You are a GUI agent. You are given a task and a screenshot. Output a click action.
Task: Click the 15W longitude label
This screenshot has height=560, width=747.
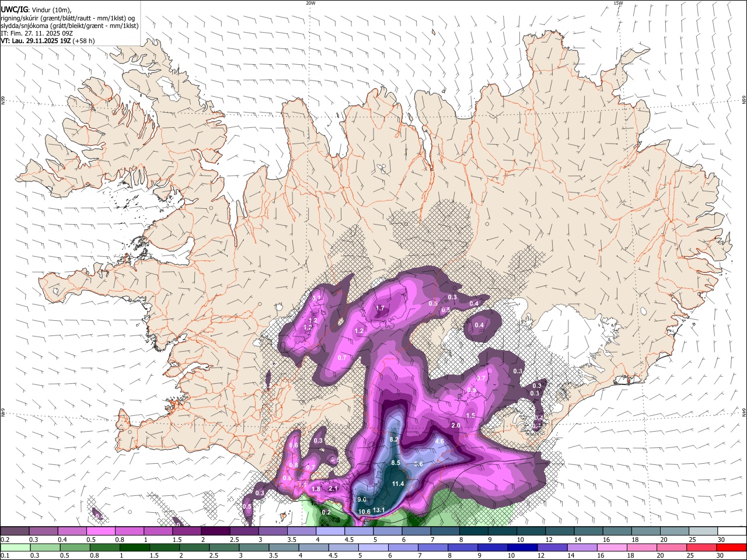(618, 3)
